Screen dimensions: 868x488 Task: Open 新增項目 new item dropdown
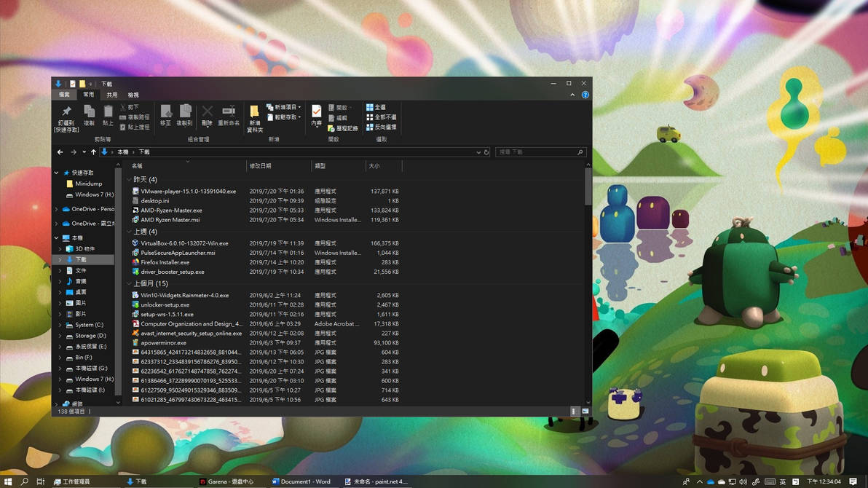(x=284, y=107)
